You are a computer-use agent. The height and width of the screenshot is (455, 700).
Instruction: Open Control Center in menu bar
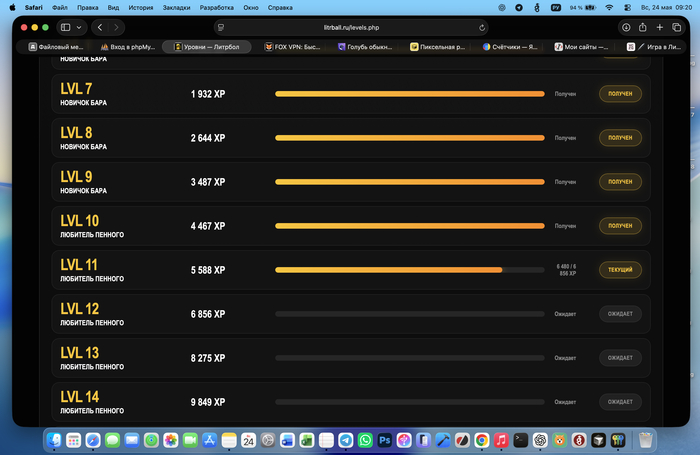627,8
